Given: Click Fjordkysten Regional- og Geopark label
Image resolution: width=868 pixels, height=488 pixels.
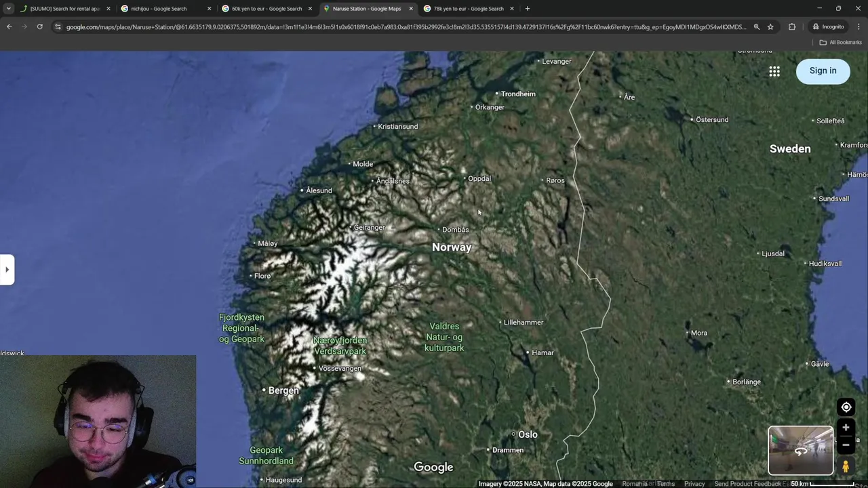Looking at the screenshot, I should 242,328.
